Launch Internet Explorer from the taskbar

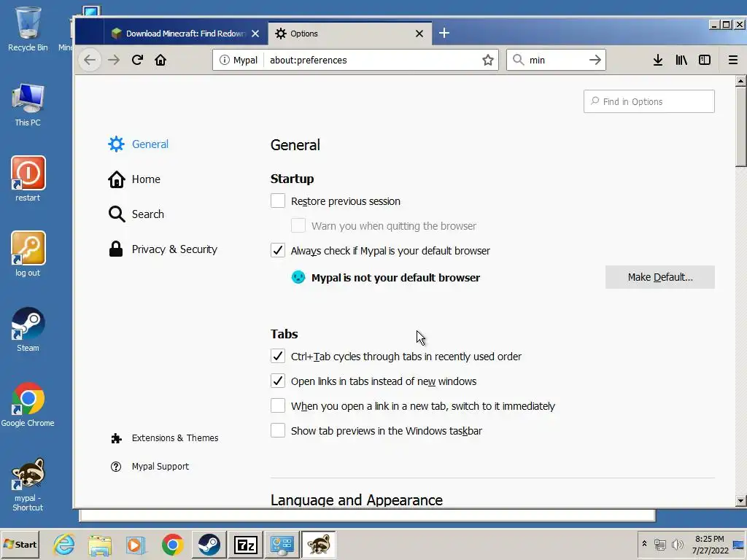[x=64, y=544]
